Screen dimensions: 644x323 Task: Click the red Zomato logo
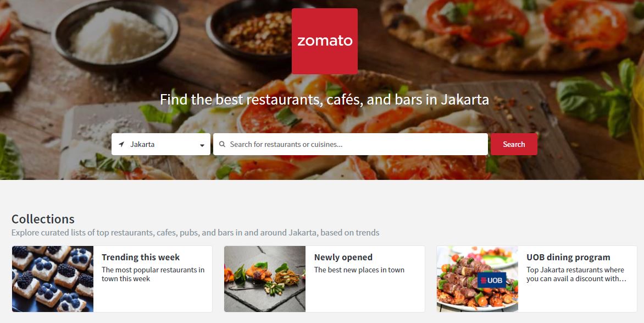pos(324,41)
